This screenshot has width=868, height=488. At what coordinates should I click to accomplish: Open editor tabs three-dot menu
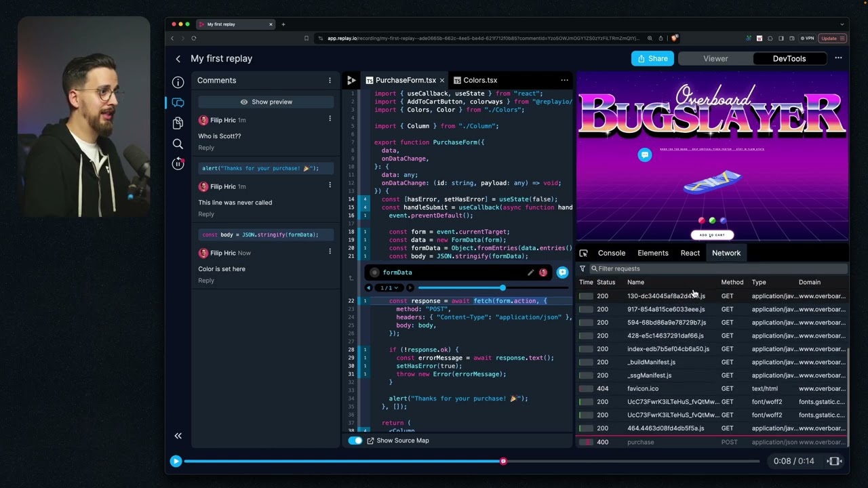[x=564, y=80]
